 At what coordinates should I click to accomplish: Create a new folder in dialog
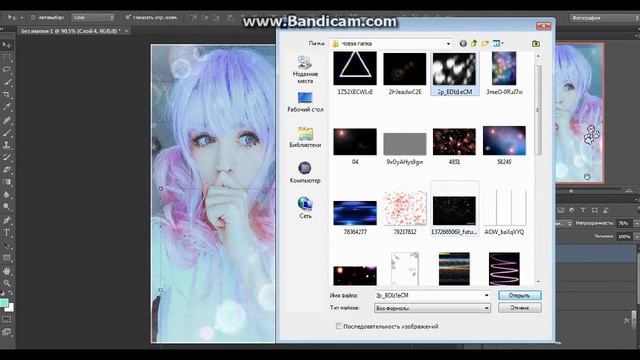485,43
